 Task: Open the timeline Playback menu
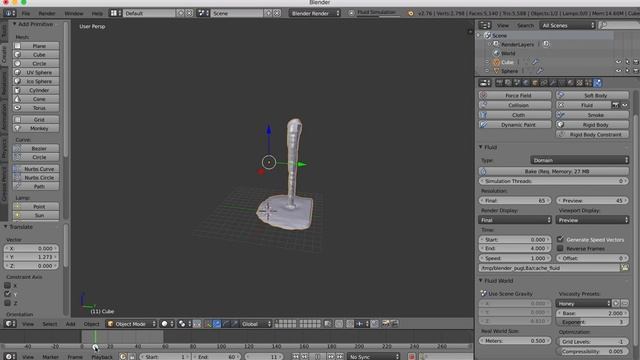[x=102, y=356]
